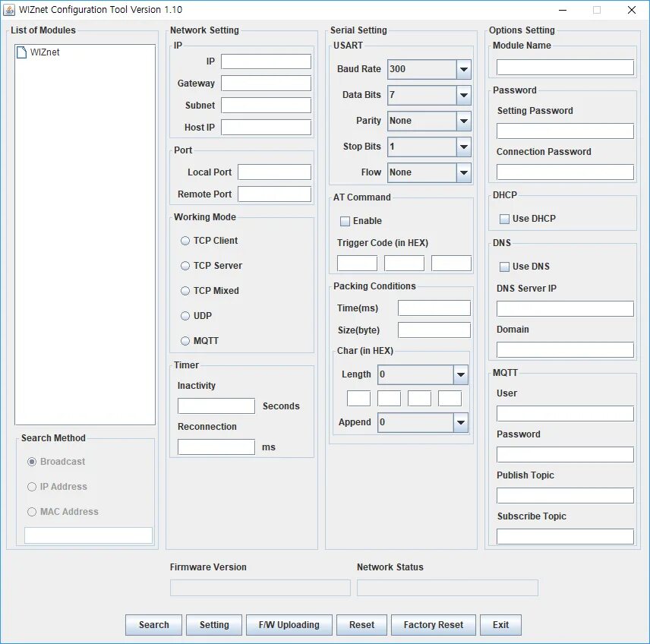Click the third Trigger Code hex field

452,264
